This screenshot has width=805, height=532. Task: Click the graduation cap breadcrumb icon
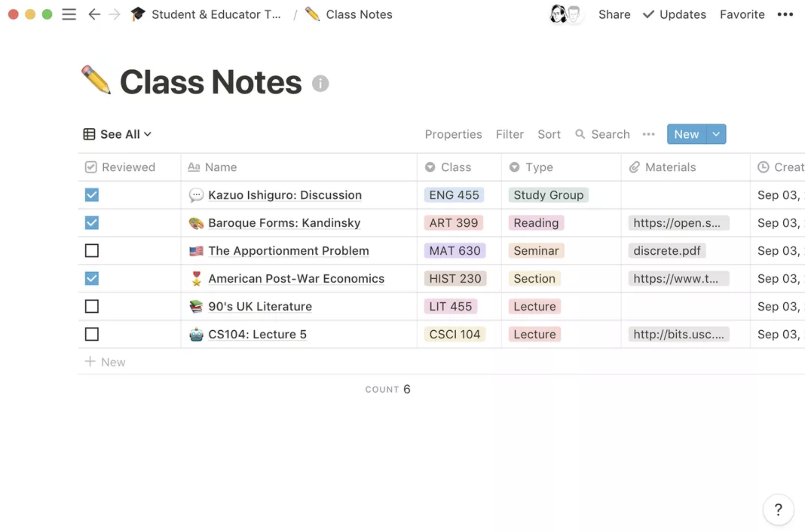(x=138, y=14)
